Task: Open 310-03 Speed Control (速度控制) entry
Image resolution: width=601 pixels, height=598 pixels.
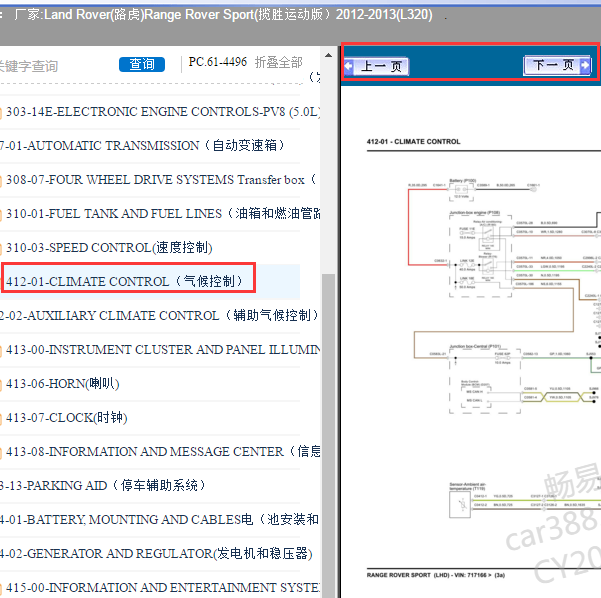Action: [109, 248]
